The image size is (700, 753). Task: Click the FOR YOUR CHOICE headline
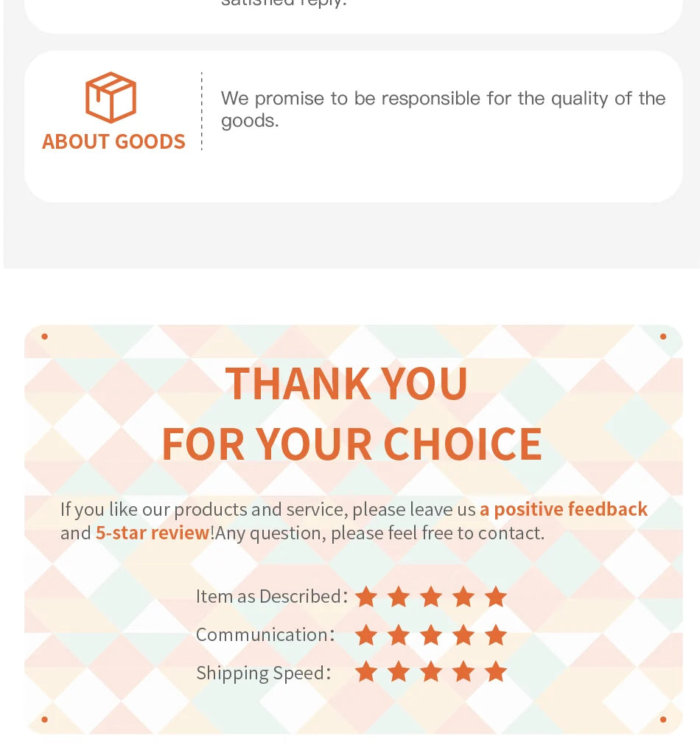pyautogui.click(x=352, y=444)
